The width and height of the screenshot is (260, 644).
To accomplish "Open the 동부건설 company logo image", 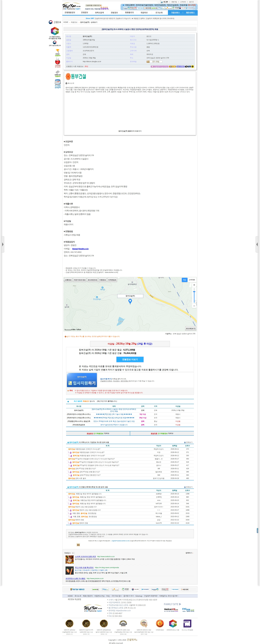I will pos(76,76).
